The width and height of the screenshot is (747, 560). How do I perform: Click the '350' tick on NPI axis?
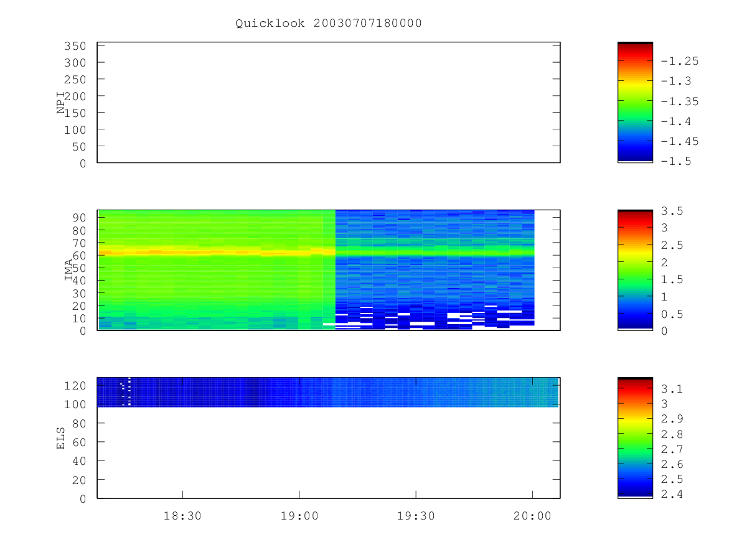[x=74, y=46]
